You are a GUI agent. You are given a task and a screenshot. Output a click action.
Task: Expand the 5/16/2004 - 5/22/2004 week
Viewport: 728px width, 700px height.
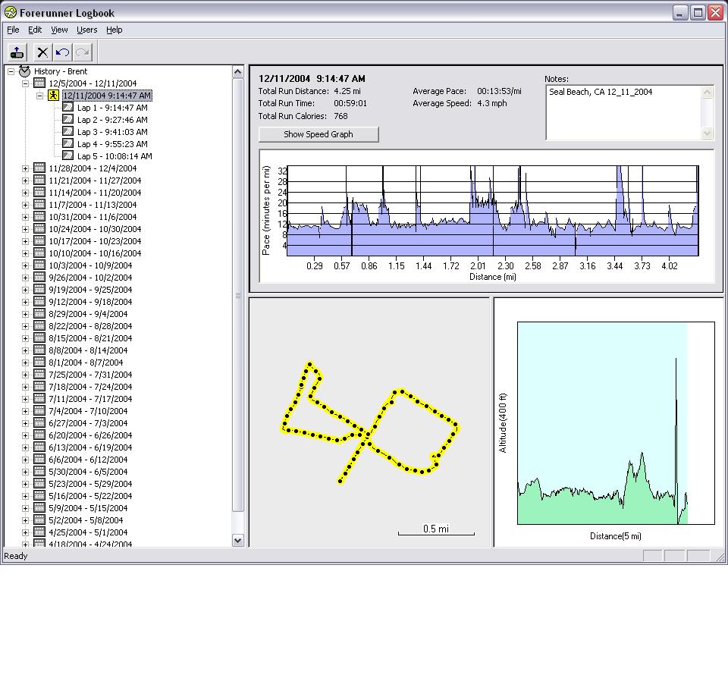26,496
